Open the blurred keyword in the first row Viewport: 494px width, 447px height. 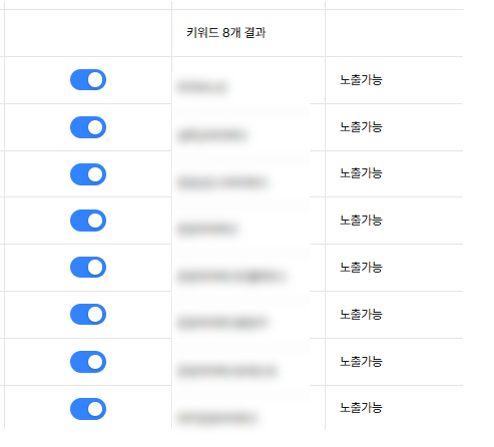click(x=203, y=87)
